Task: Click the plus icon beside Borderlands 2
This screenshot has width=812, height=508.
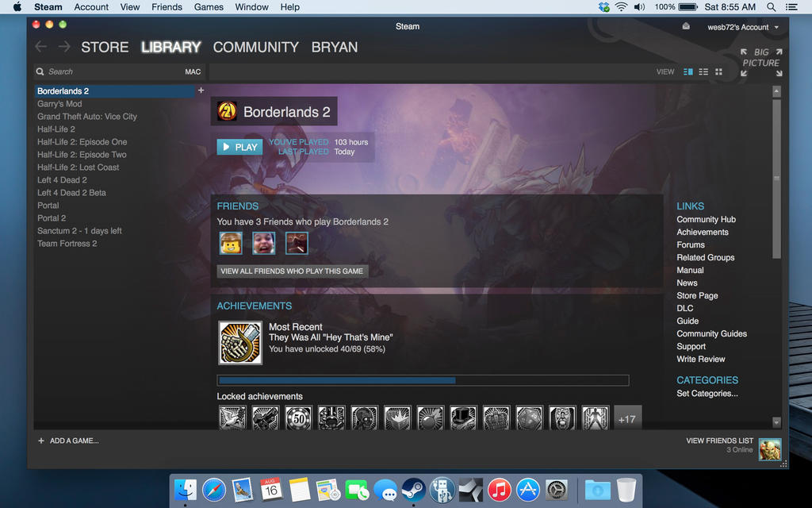Action: click(201, 90)
